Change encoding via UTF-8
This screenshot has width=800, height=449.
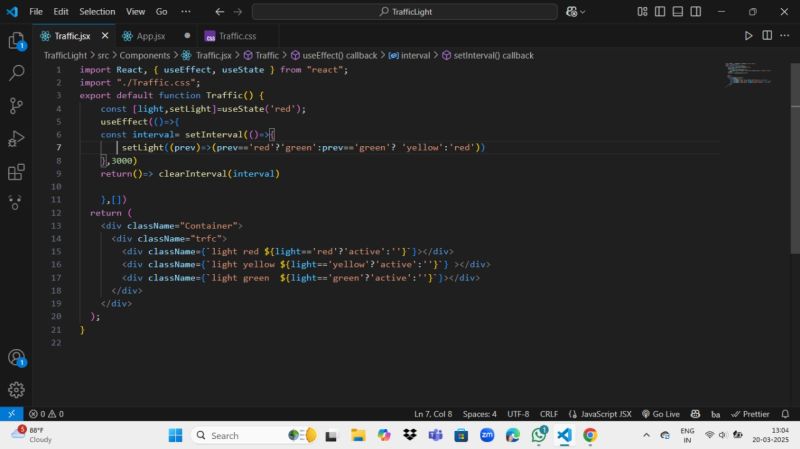tap(518, 414)
